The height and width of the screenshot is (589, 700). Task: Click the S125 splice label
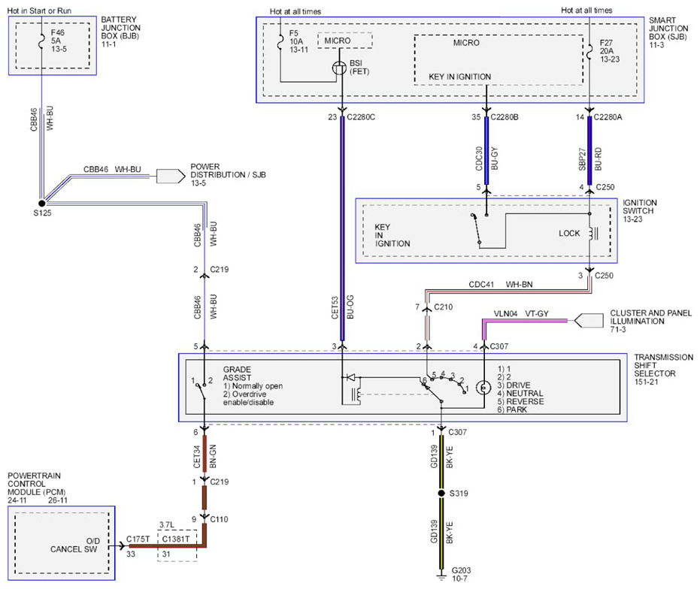[42, 213]
